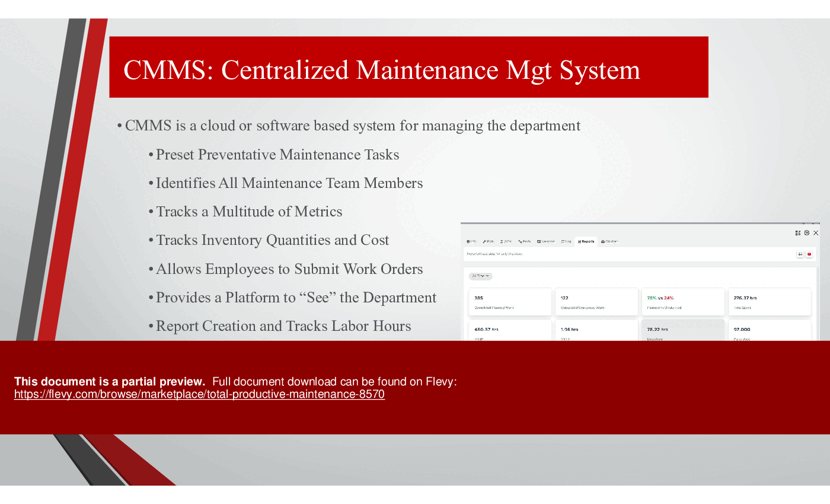Switch to the PMs tab
This screenshot has width=830, height=504.
(489, 241)
